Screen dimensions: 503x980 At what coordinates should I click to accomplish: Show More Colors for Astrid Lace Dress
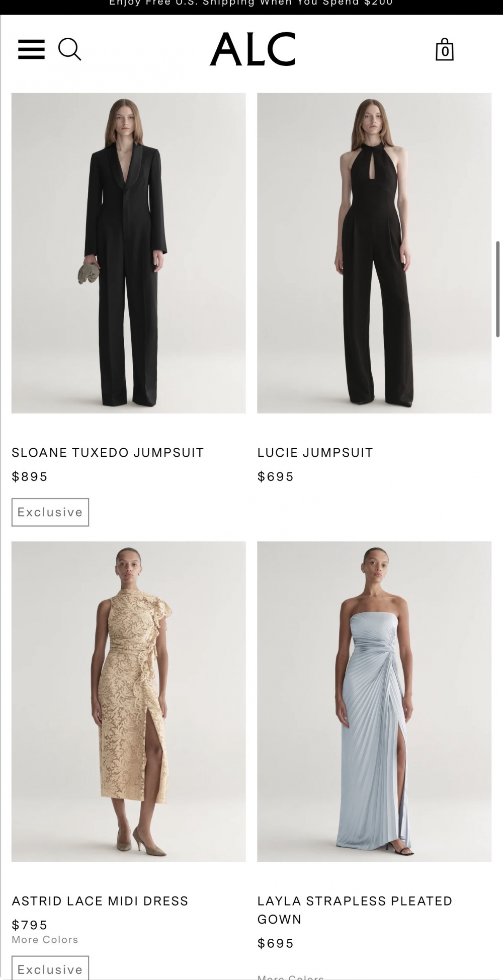[45, 939]
